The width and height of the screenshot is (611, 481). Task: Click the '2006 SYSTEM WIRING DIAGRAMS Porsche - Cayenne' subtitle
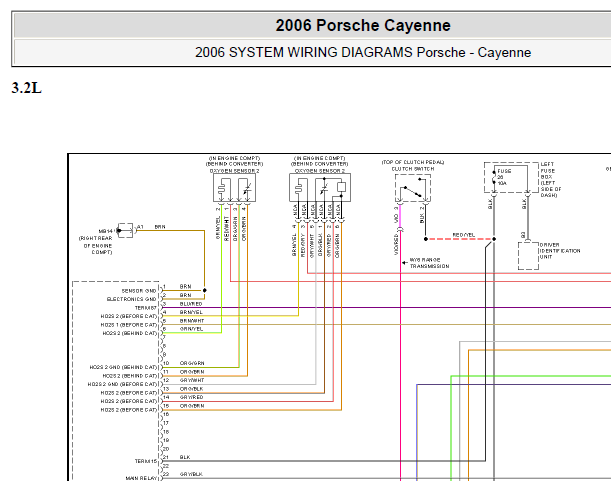click(x=363, y=52)
